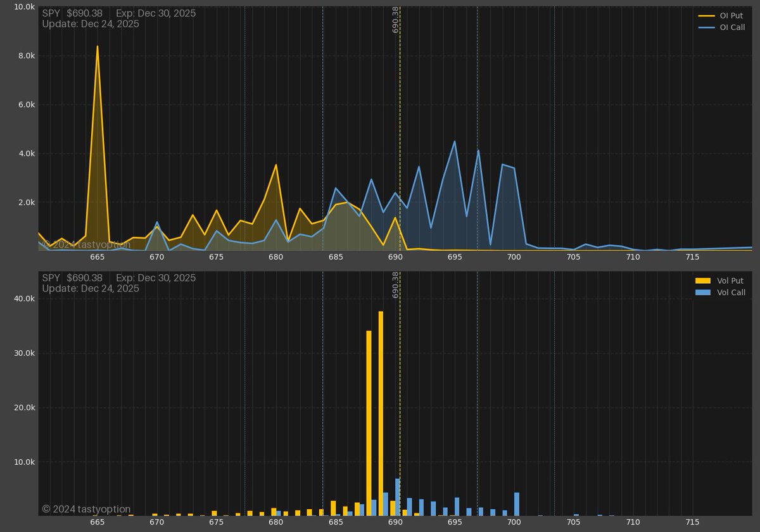
Task: Click the yellow Vol Put legend swatch
Action: pyautogui.click(x=703, y=281)
